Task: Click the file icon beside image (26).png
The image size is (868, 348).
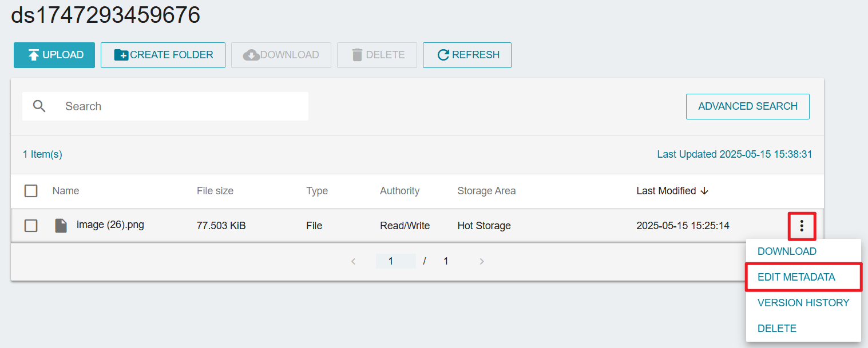Action: click(61, 226)
